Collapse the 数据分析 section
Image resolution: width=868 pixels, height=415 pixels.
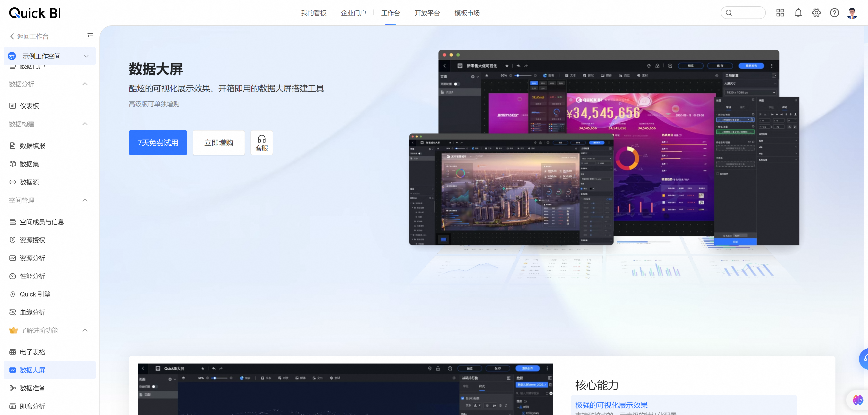85,84
